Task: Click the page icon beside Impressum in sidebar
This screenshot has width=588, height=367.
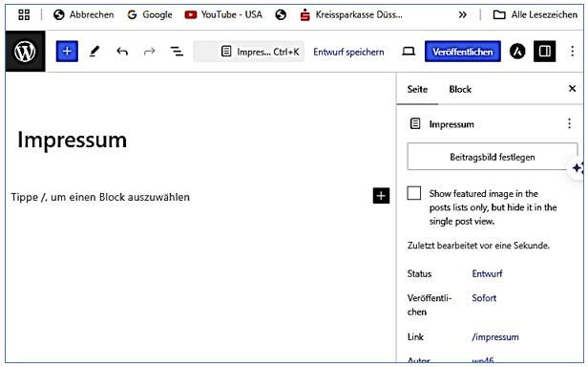Action: pos(415,123)
